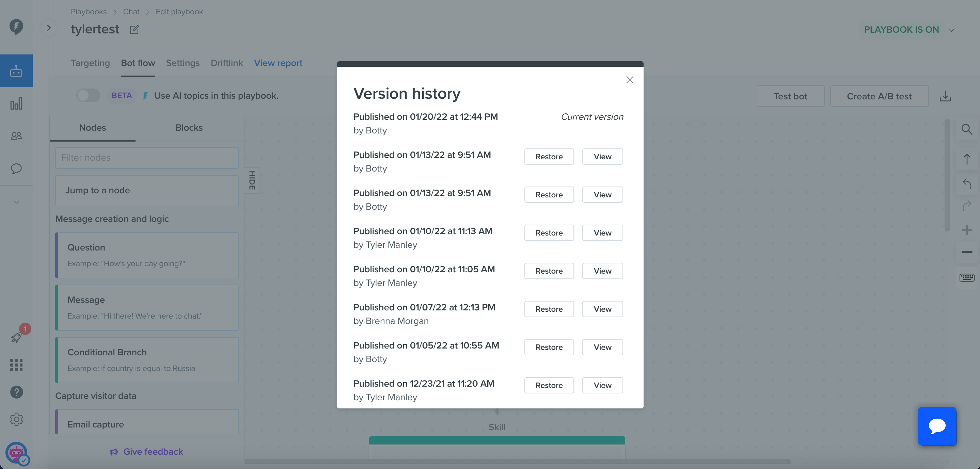Click the Drift lightning logo icon
The image size is (980, 469).
16,27
